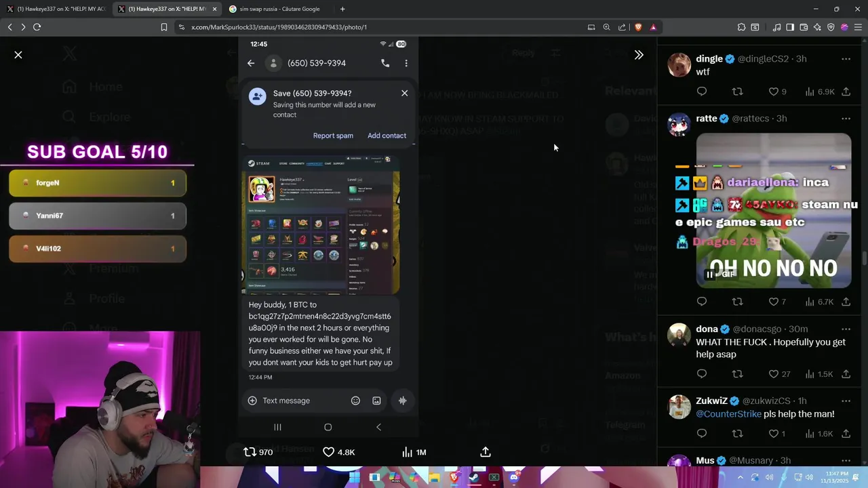Open Steam from the taskbar
868x488 pixels.
click(474, 477)
